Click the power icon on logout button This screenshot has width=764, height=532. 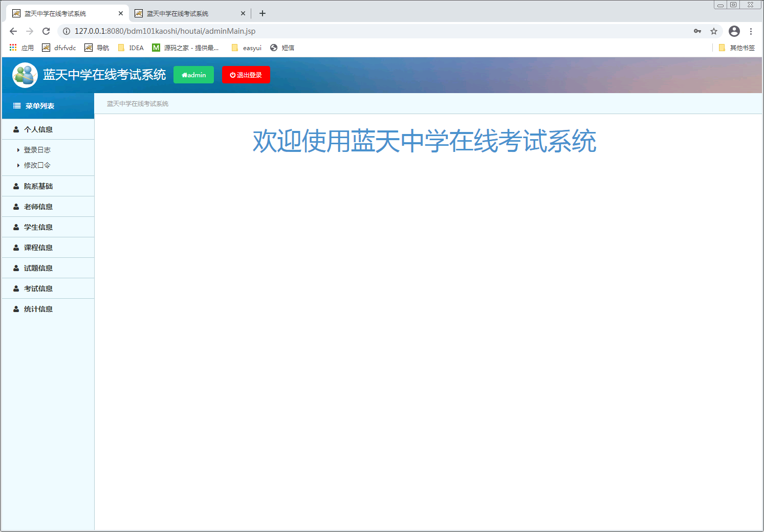click(233, 75)
